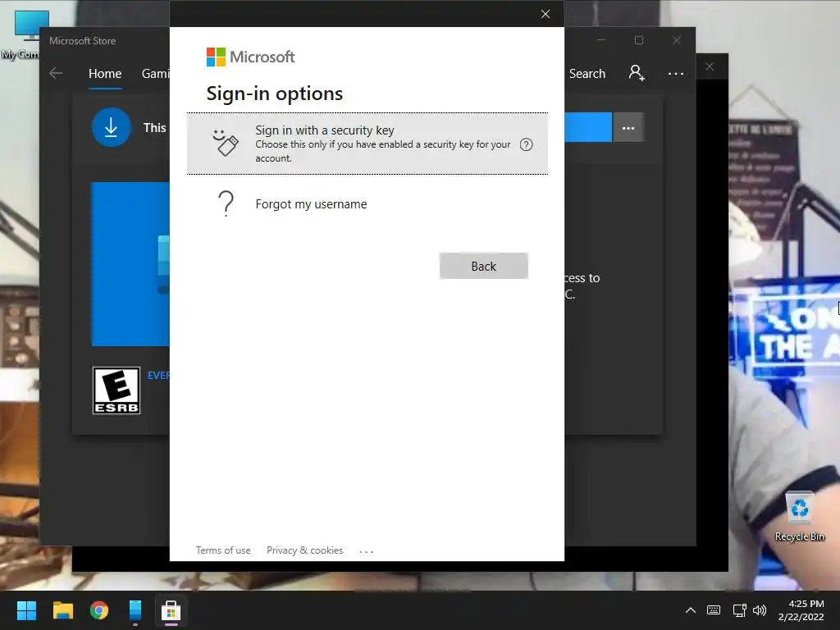
Task: Open the Windows Start menu
Action: tap(26, 610)
